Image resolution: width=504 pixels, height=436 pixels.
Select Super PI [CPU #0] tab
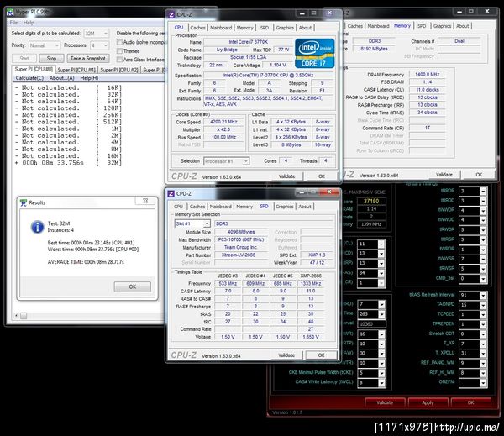(x=34, y=69)
